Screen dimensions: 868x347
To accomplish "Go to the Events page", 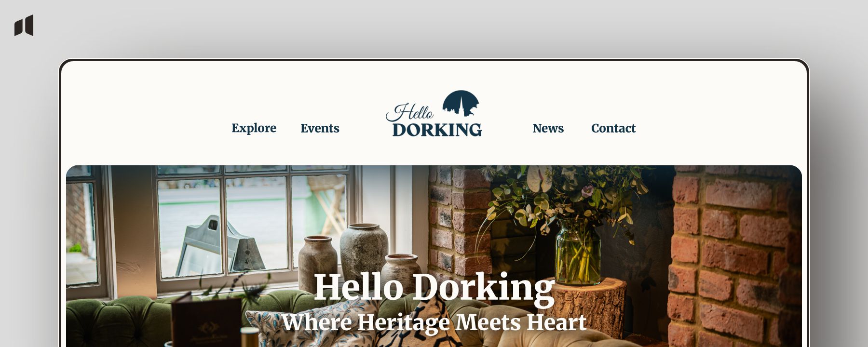I will click(320, 128).
